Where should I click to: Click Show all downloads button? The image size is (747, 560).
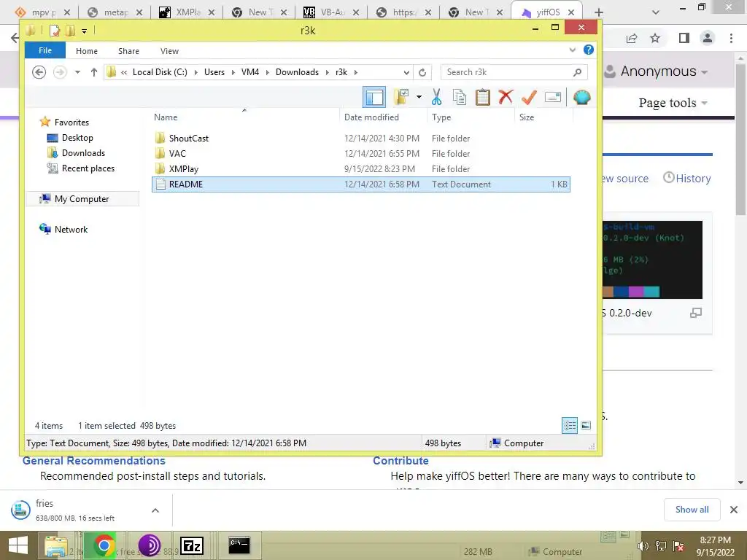pos(692,510)
